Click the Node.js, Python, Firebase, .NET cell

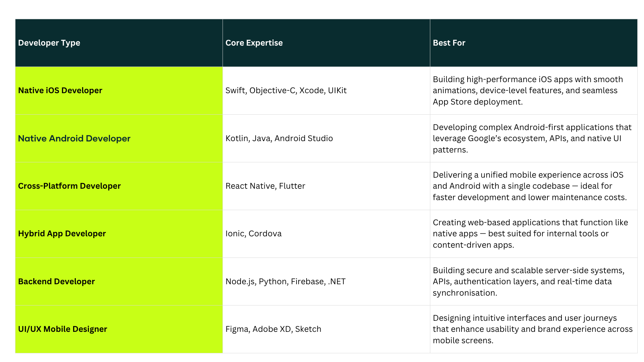click(x=285, y=282)
